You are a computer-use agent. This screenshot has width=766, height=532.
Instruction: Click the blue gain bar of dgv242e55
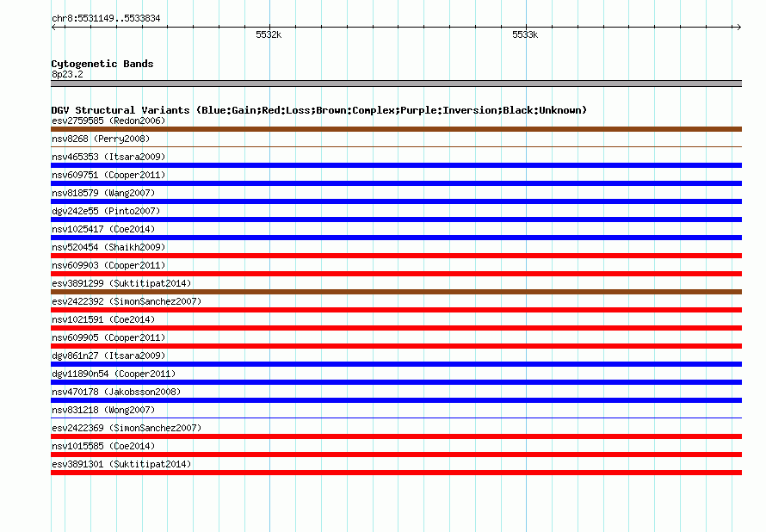tap(396, 220)
